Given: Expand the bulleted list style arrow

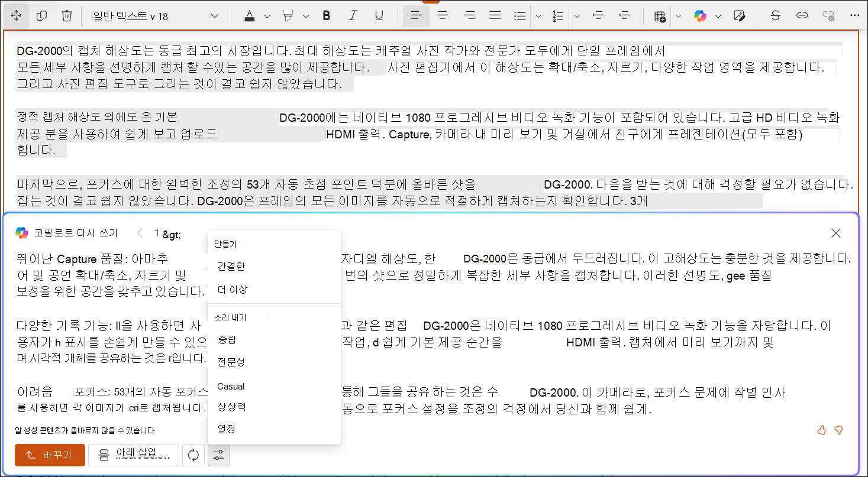Looking at the screenshot, I should 538,16.
